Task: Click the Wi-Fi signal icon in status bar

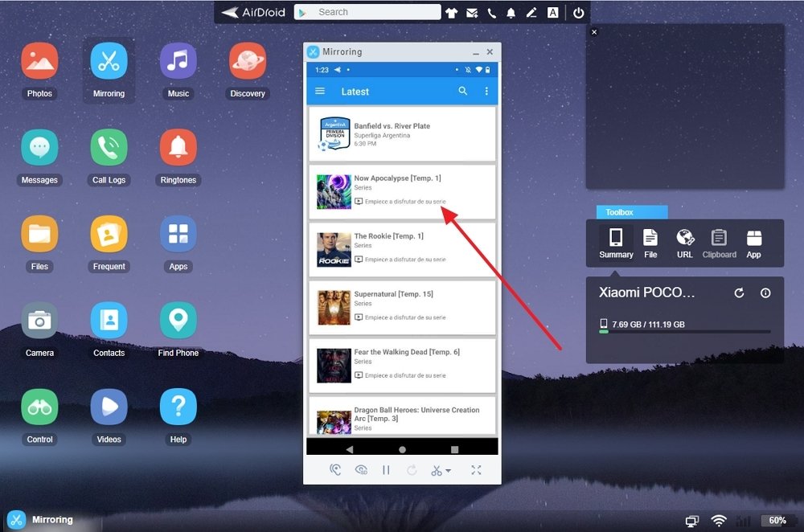Action: point(718,521)
